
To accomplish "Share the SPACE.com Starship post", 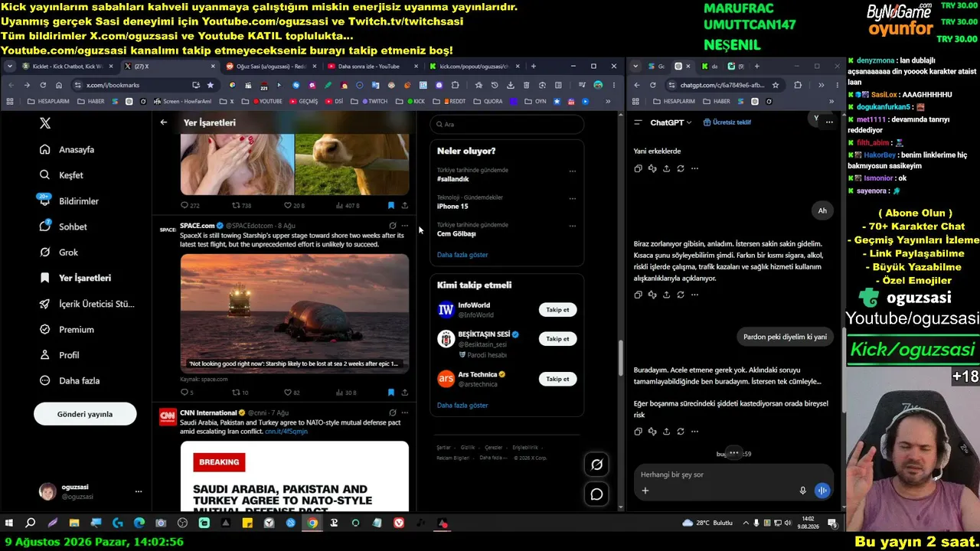I will click(405, 393).
